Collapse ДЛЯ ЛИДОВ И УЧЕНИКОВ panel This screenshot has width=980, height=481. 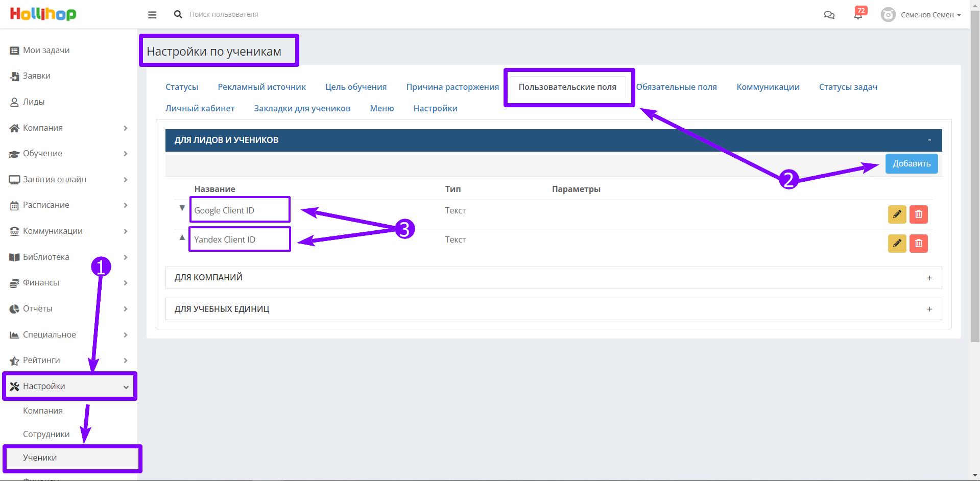coord(554,140)
